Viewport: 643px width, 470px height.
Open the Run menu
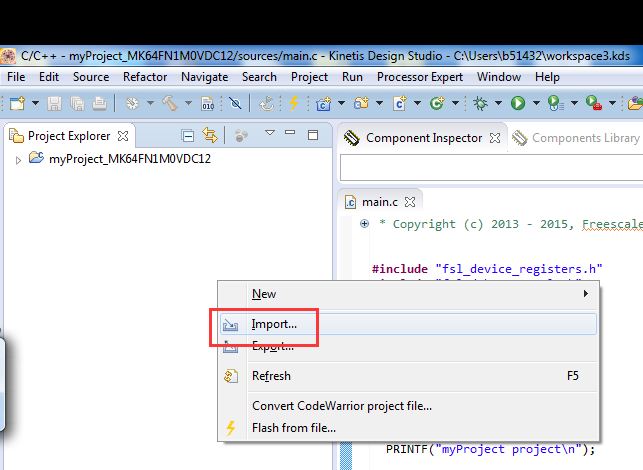pyautogui.click(x=352, y=77)
